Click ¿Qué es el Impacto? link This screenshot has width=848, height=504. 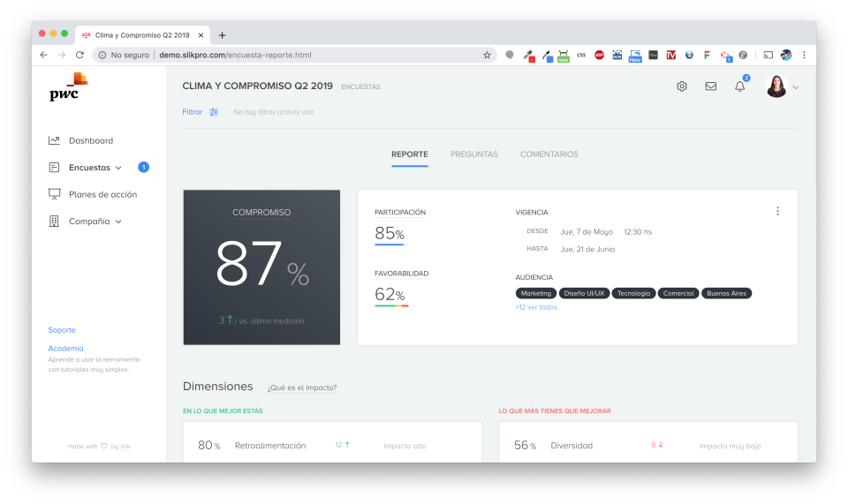click(302, 387)
